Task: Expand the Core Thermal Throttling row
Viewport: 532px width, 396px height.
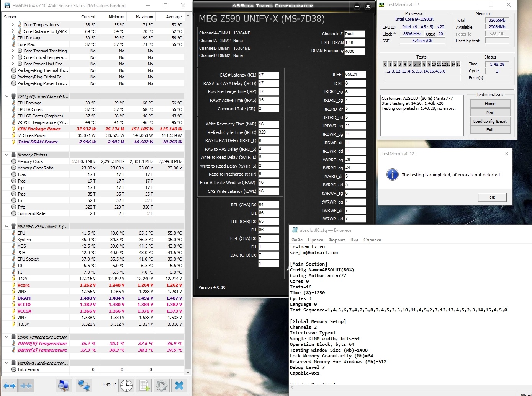Action: pos(13,51)
